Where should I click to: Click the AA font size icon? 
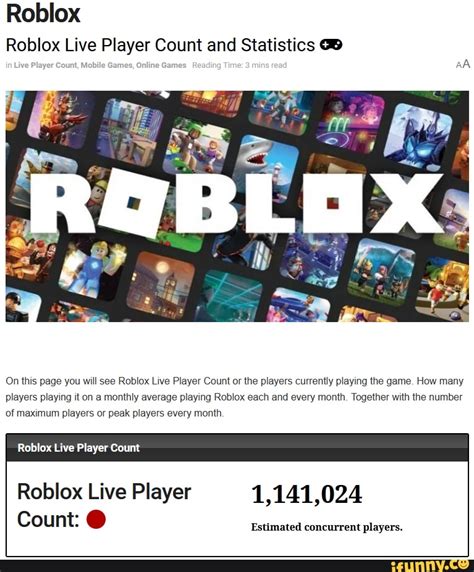coord(463,64)
